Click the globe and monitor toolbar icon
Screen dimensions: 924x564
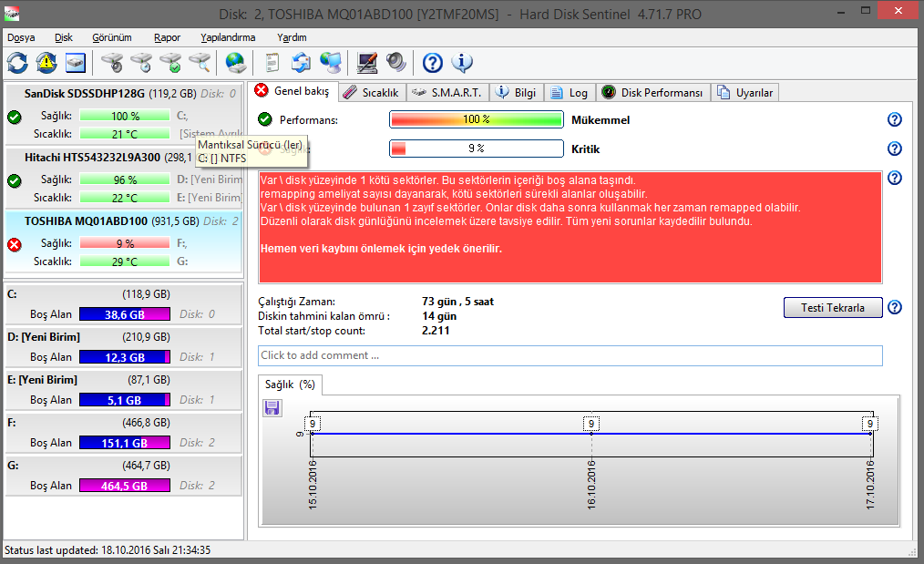(x=331, y=63)
